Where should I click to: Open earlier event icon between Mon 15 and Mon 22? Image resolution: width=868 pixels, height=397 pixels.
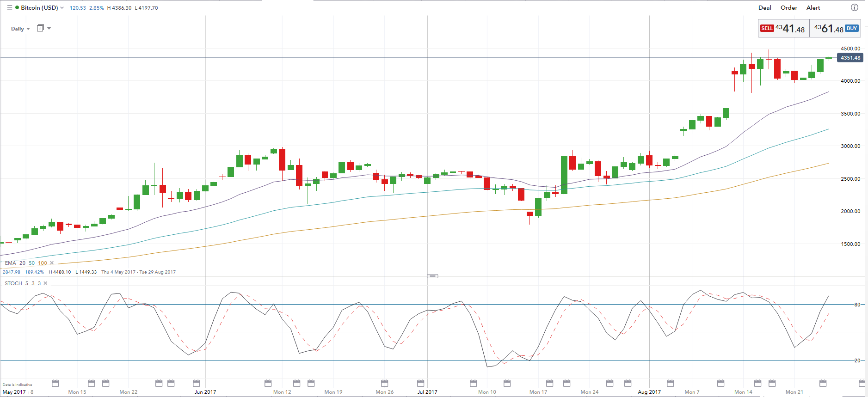click(x=92, y=383)
